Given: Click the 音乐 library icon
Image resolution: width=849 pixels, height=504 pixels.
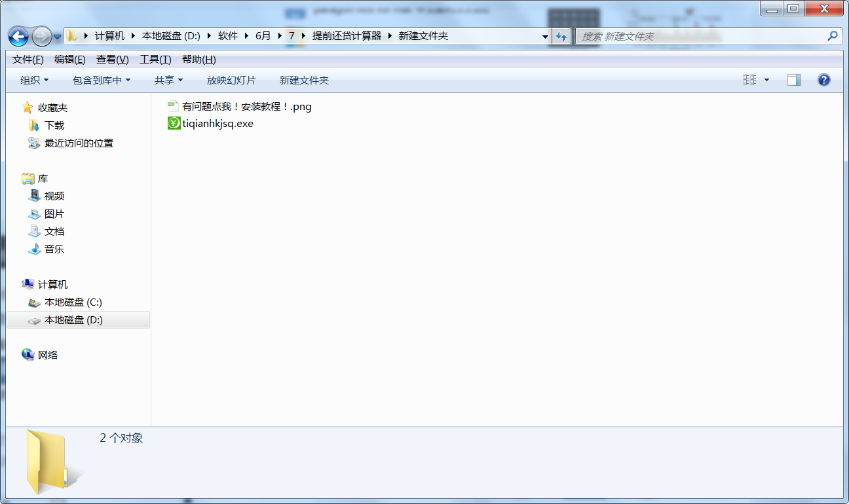Looking at the screenshot, I should pyautogui.click(x=34, y=249).
